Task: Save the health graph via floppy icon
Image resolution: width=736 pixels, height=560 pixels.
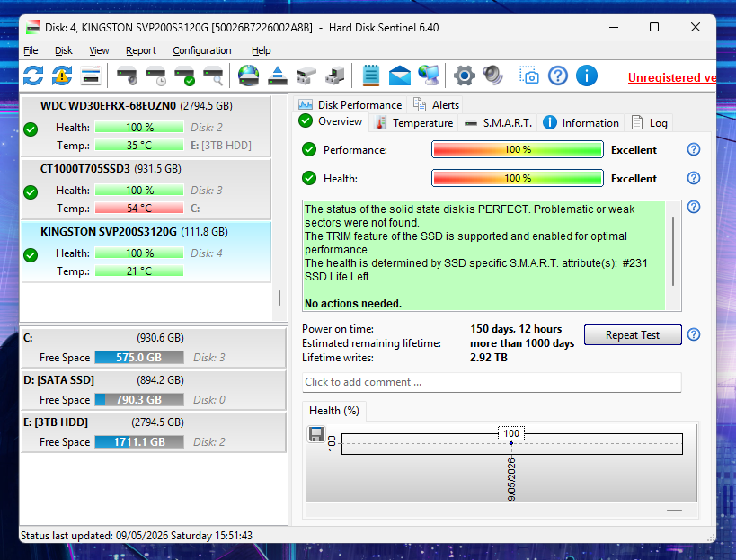Action: [316, 434]
